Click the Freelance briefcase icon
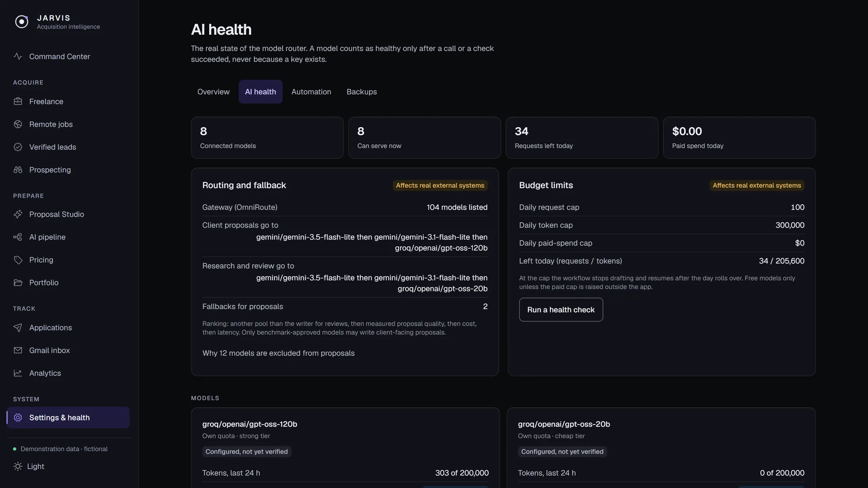Screen dimensions: 868x488 click(18, 101)
